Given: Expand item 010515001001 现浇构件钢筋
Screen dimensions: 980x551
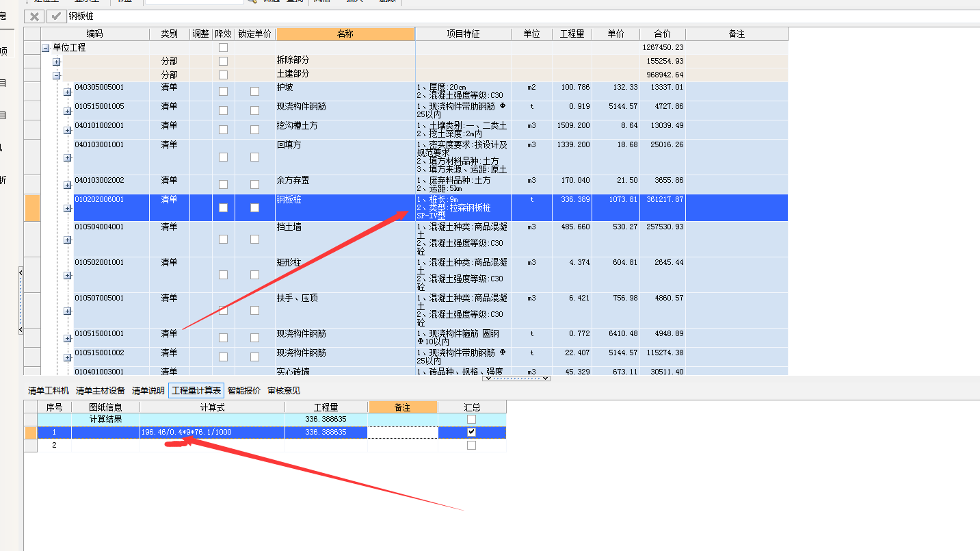Looking at the screenshot, I should click(68, 338).
